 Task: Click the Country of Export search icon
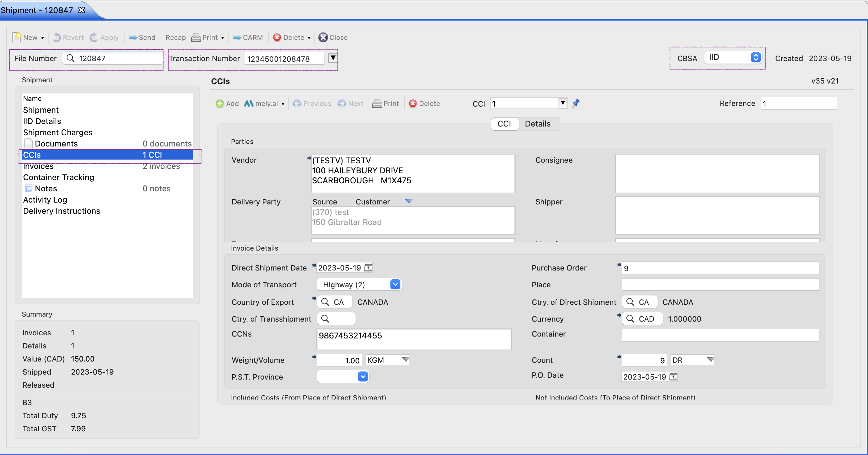pos(325,302)
